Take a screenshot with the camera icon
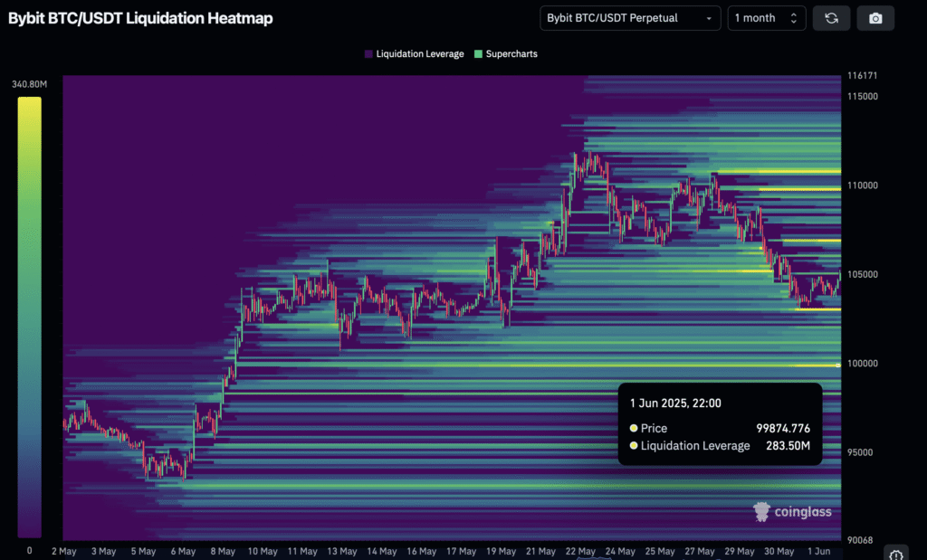Viewport: 927px width, 560px height. click(x=875, y=18)
